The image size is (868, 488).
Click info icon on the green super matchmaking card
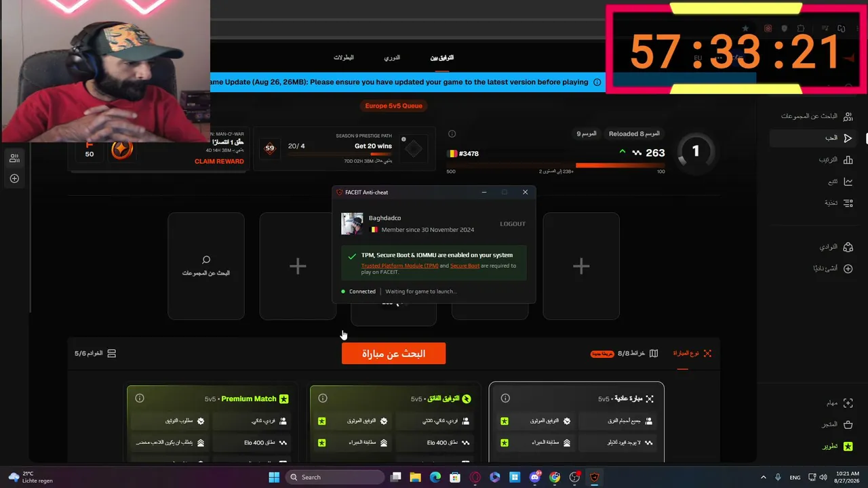pos(323,399)
